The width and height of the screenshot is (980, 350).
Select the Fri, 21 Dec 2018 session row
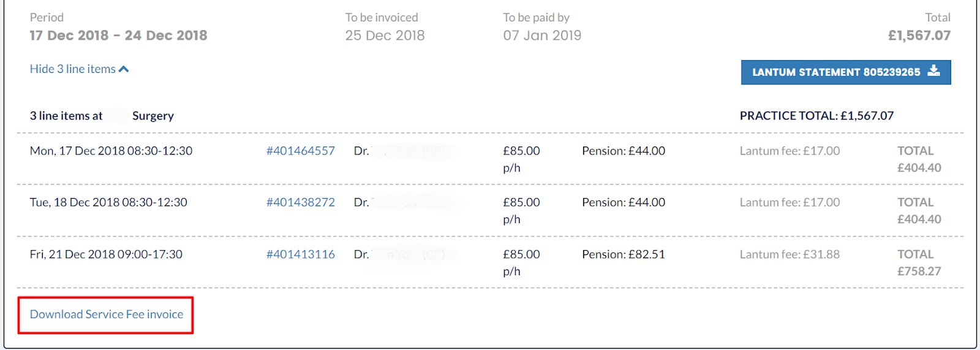[x=490, y=262]
